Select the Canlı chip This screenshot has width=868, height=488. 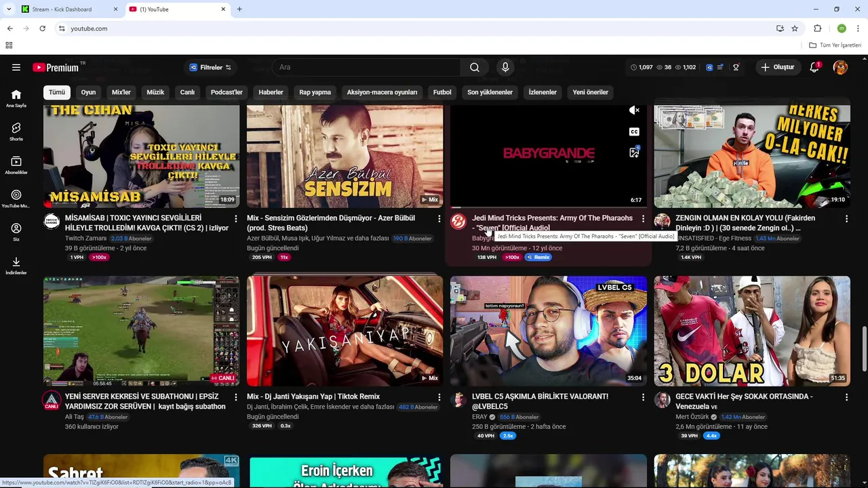pos(187,92)
